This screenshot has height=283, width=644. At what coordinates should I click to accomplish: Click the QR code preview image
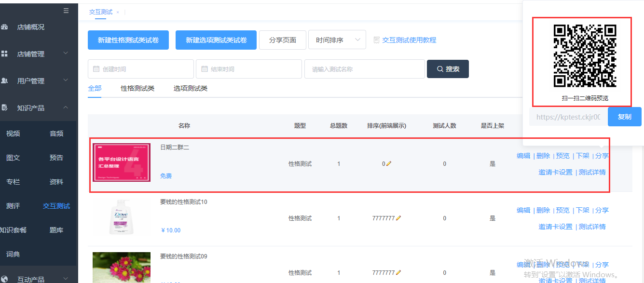coord(585,56)
